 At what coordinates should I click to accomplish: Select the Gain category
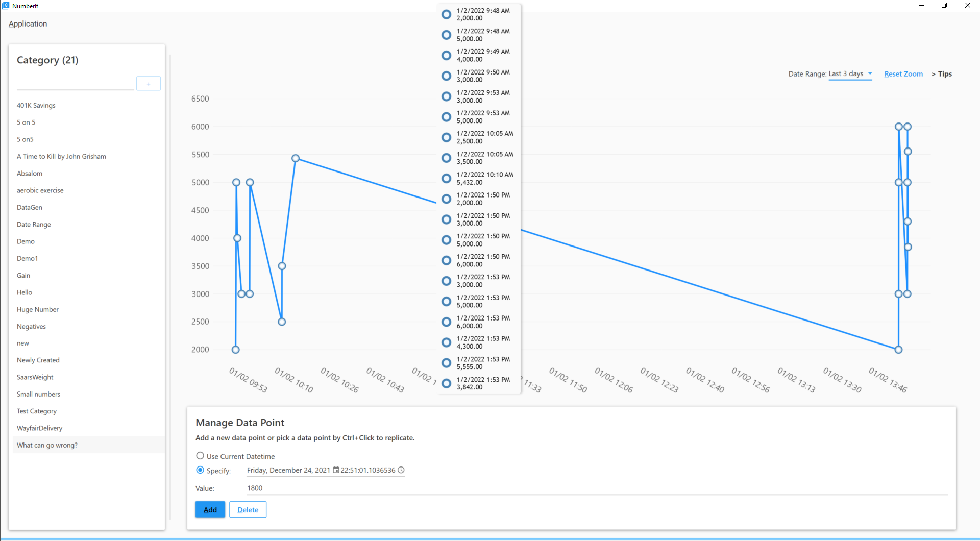88,275
